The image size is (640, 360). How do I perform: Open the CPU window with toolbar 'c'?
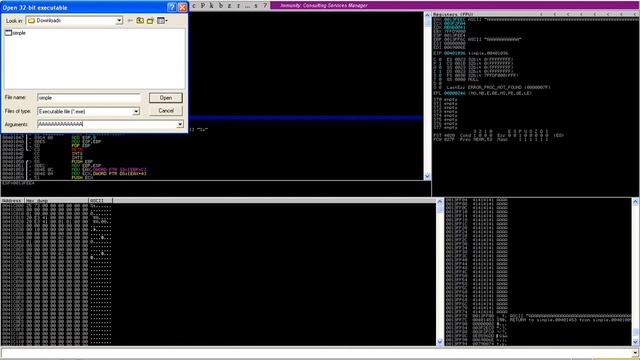coord(194,5)
